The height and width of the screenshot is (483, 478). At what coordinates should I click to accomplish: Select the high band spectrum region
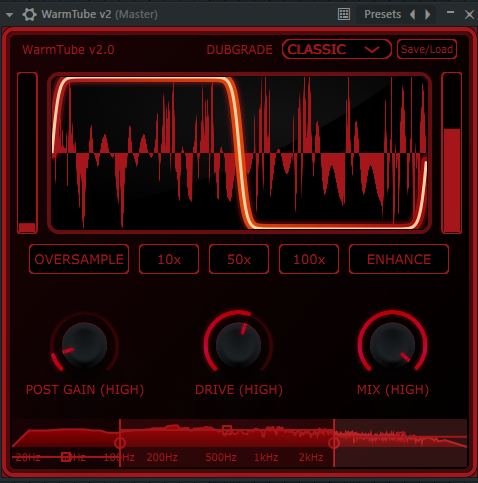click(x=401, y=443)
